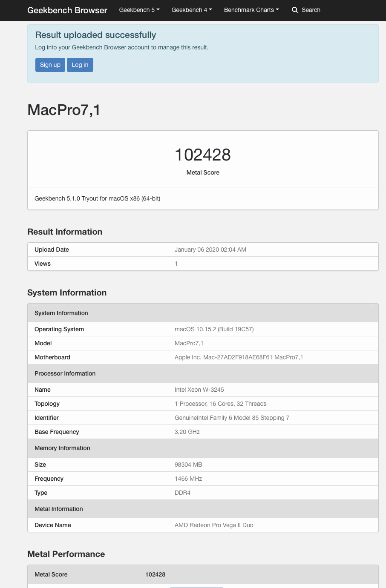Select the AMD Radeon Pro Vega II Duo device name
Viewport: 386px width, 588px height.
coord(214,525)
